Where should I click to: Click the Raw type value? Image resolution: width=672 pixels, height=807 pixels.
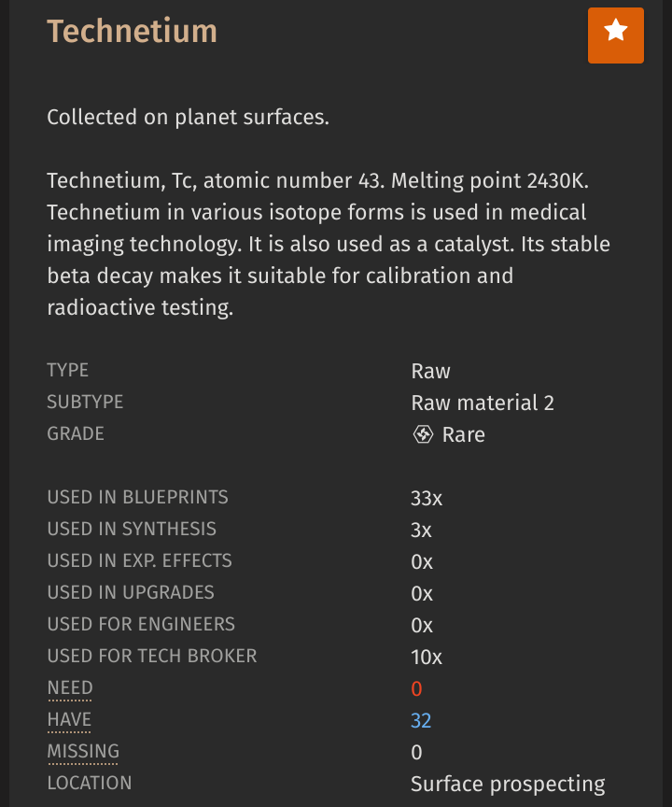click(x=430, y=371)
